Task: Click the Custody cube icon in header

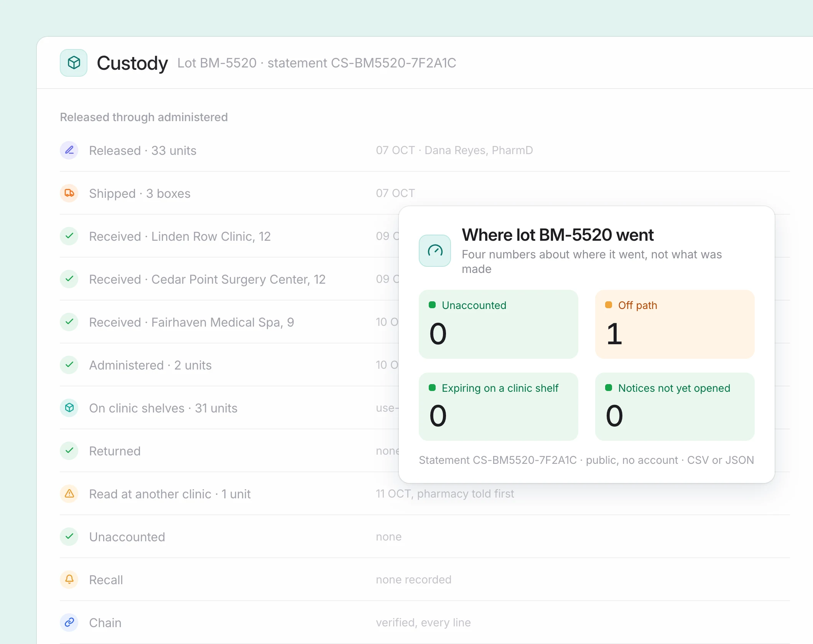Action: click(74, 63)
